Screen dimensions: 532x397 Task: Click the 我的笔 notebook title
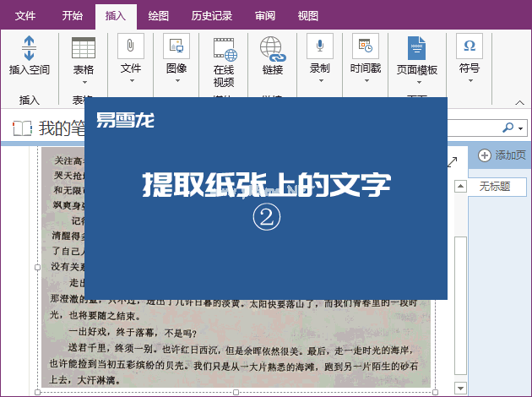62,128
